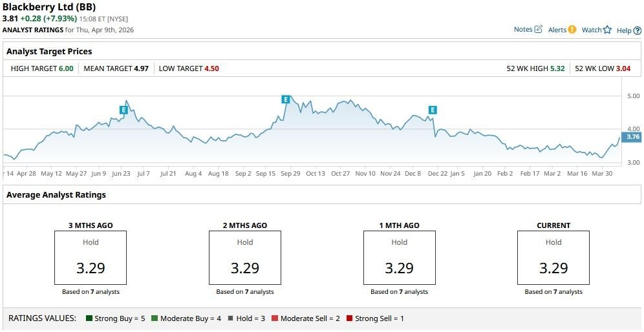Click the Blackberry Ltd (BB) title

point(49,7)
